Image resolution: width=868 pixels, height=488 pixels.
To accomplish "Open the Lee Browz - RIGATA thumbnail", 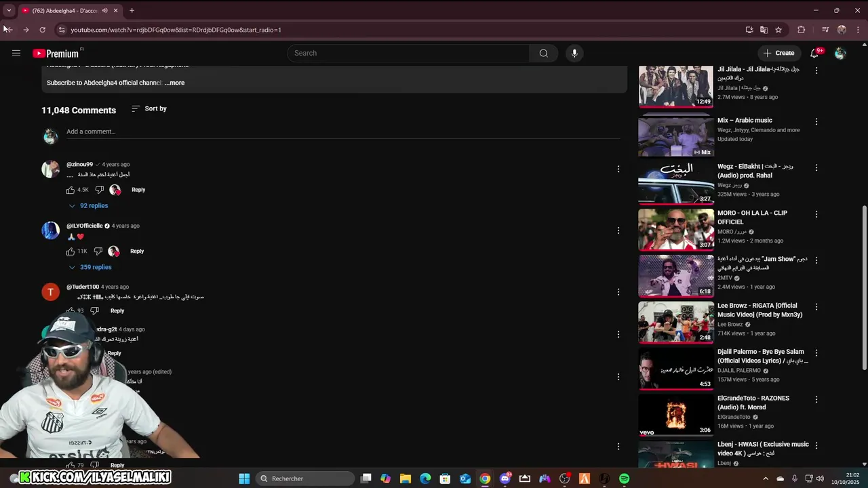I will (676, 321).
